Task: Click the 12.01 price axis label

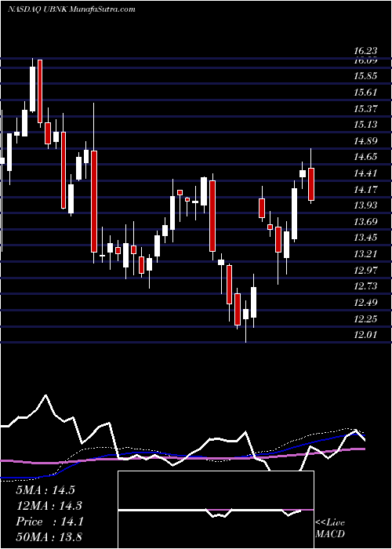Action: pos(365,335)
